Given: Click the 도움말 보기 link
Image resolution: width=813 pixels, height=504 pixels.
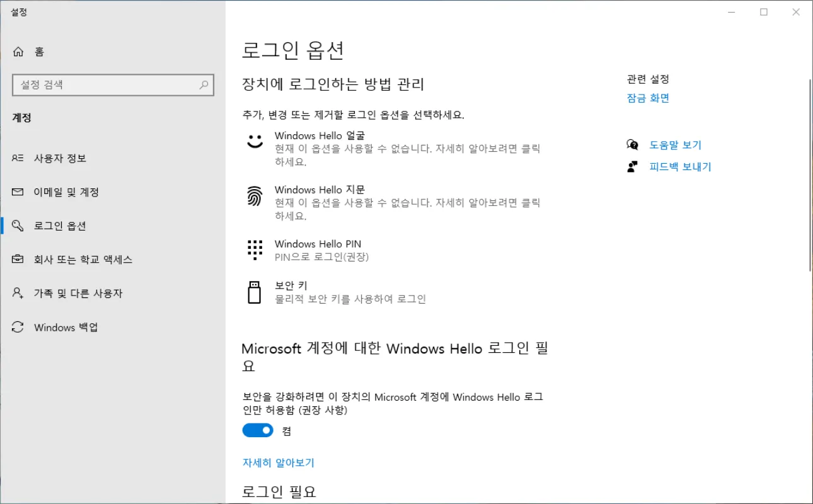Looking at the screenshot, I should click(676, 145).
